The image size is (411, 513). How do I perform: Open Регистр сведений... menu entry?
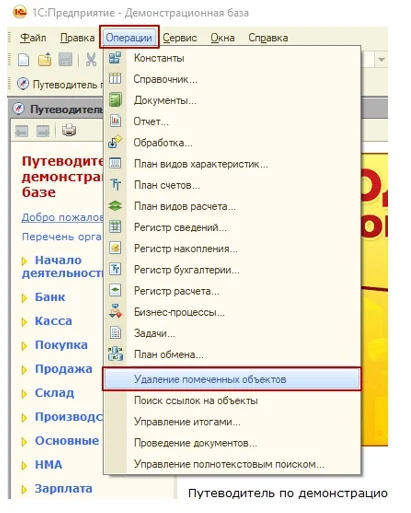(x=232, y=227)
